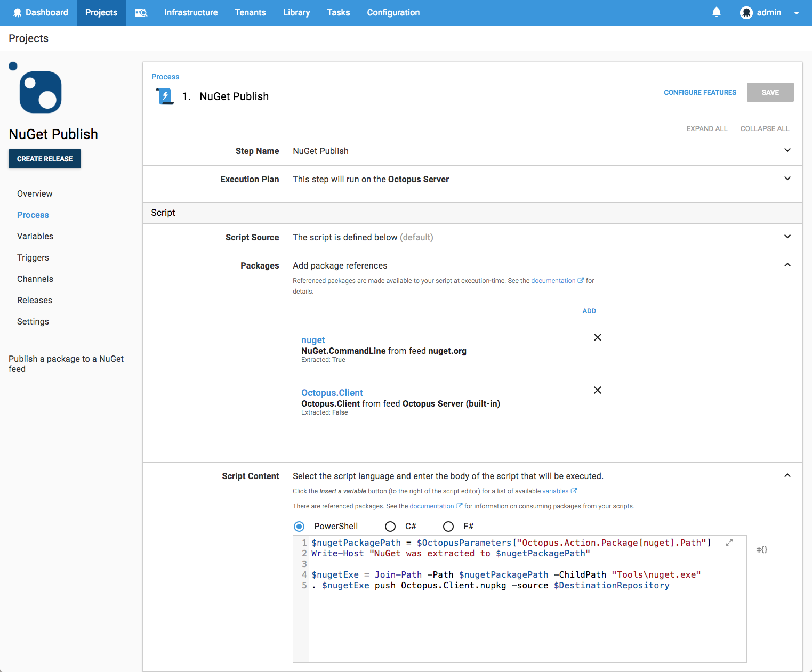Select the PowerShell script language
This screenshot has width=812, height=672.
[x=299, y=526]
